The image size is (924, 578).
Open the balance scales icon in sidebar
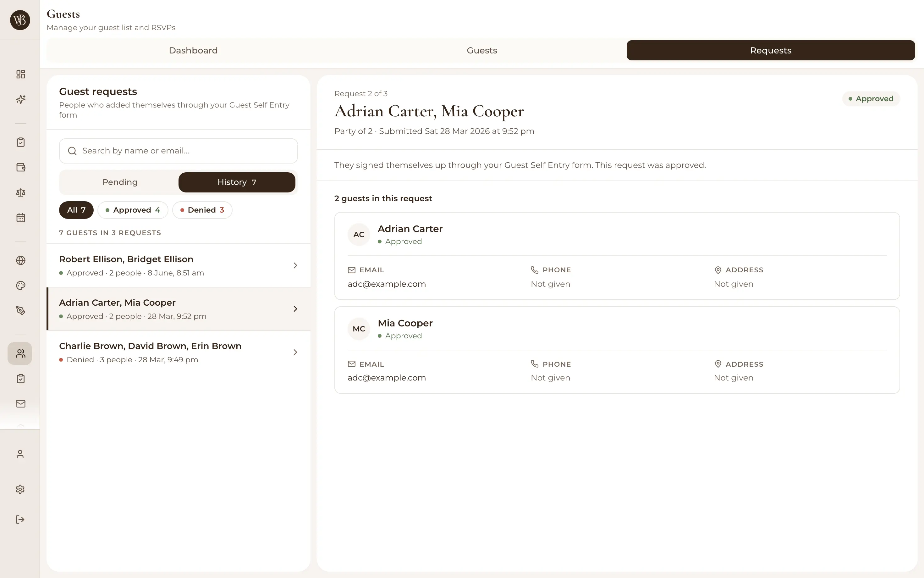21,193
